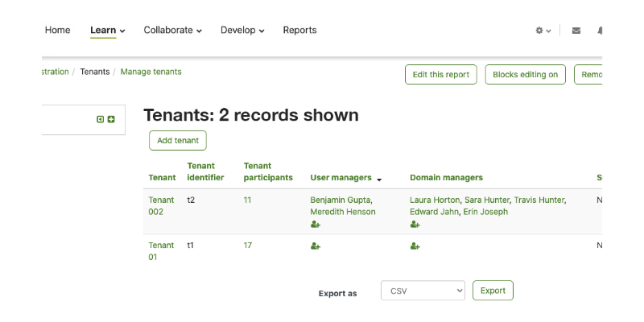Sort by User managers column

[341, 177]
